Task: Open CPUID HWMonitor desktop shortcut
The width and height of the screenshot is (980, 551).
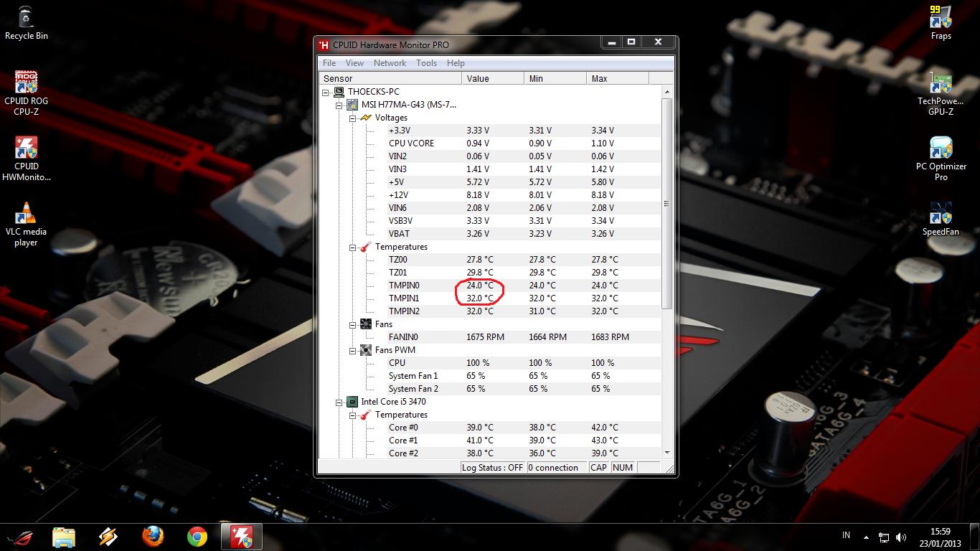Action: tap(26, 159)
